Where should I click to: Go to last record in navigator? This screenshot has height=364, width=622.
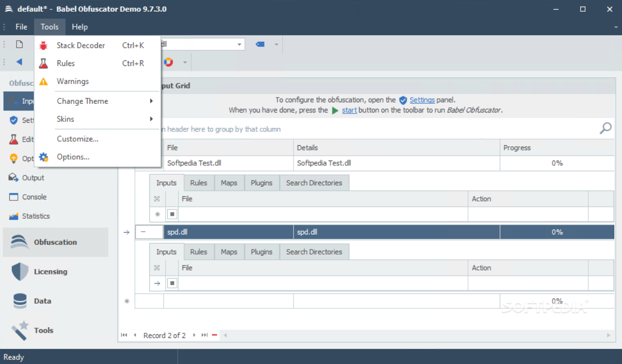[205, 335]
